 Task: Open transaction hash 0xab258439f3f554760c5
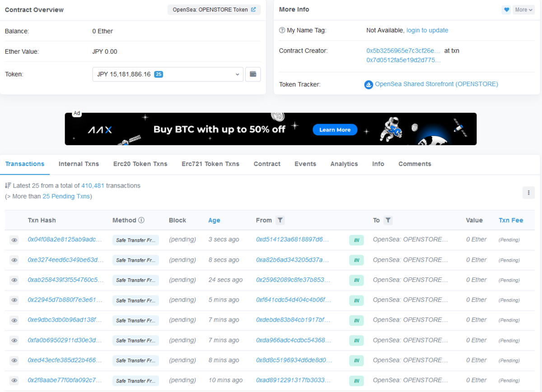pyautogui.click(x=65, y=280)
